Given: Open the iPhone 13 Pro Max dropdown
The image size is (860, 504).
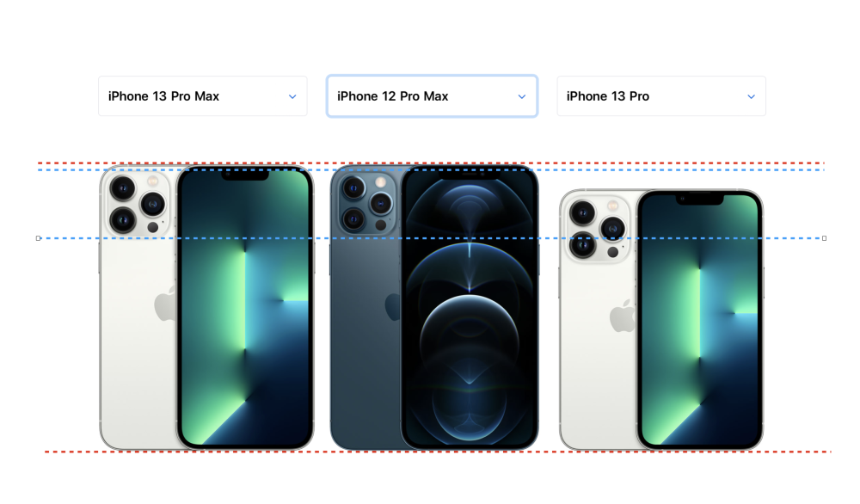Looking at the screenshot, I should [202, 96].
